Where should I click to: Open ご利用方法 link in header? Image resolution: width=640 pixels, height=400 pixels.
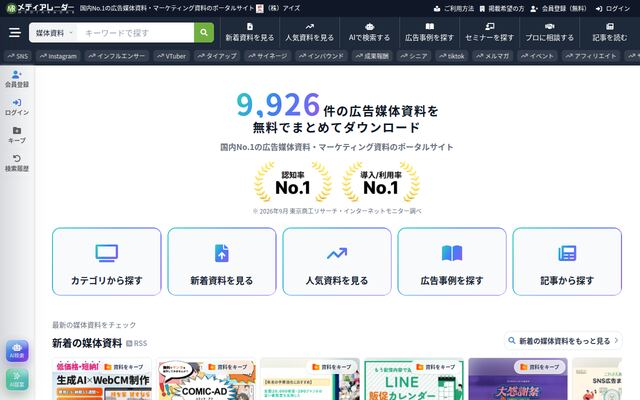[x=453, y=9]
